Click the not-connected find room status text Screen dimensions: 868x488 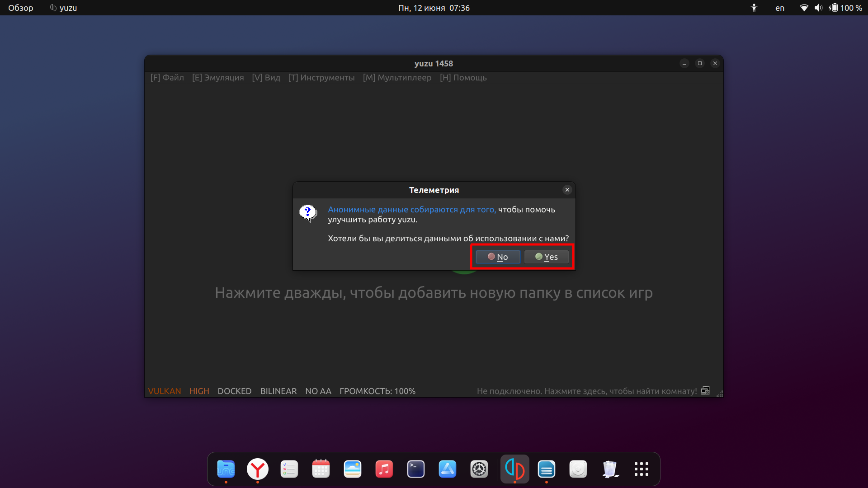(x=587, y=391)
